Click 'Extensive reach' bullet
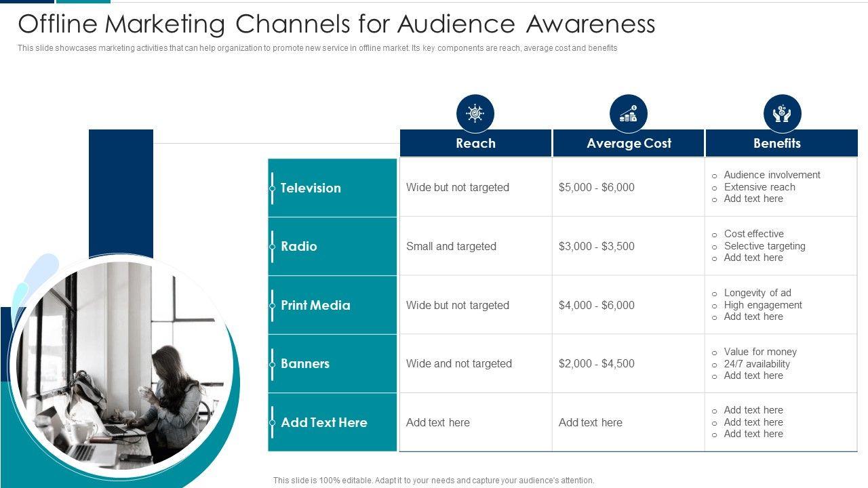 click(x=759, y=187)
